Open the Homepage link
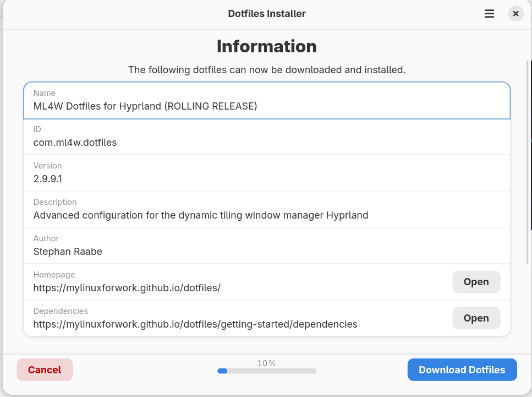The image size is (532, 397). 476,282
